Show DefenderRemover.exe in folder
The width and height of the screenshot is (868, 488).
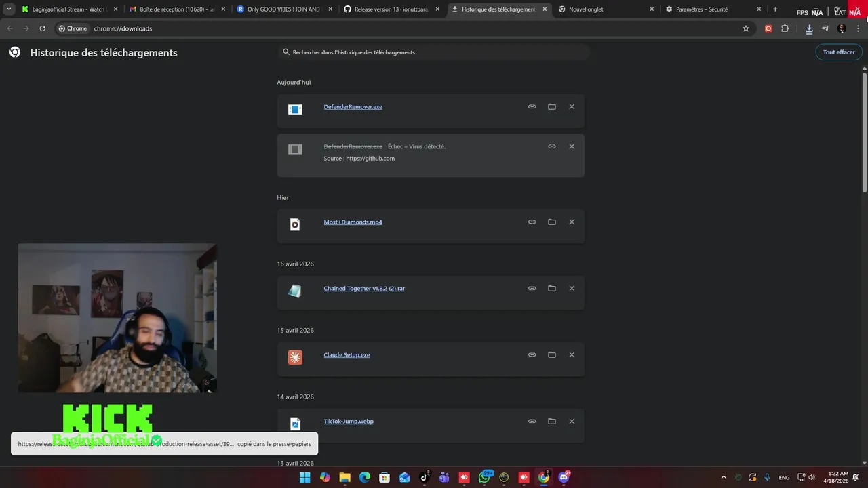[x=552, y=106]
